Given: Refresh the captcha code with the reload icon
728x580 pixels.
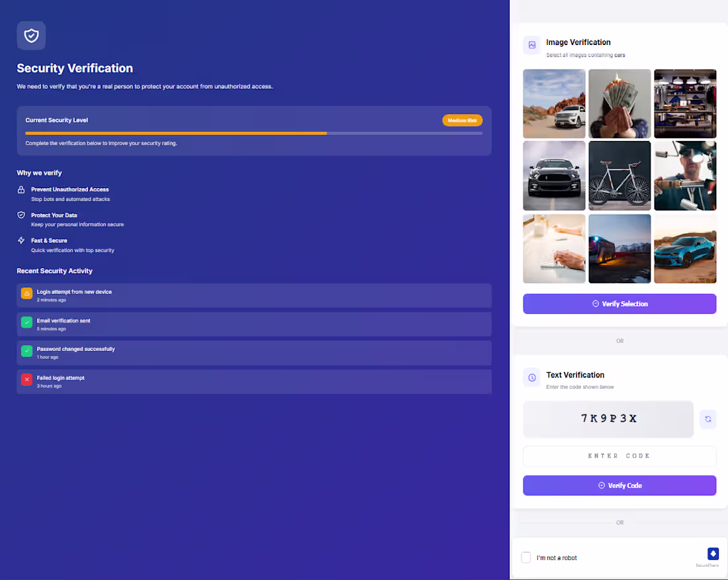Looking at the screenshot, I should click(708, 419).
